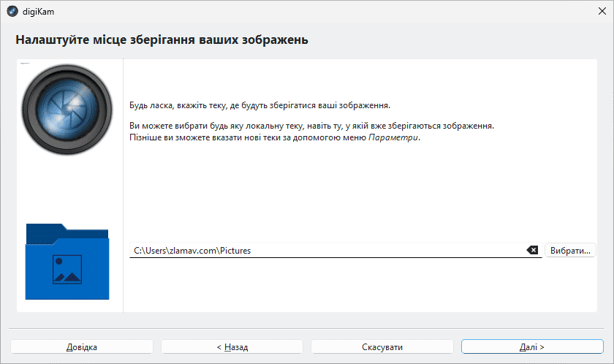Click the italic word Параметри
Viewport: 614px width, 364px height.
[393, 137]
